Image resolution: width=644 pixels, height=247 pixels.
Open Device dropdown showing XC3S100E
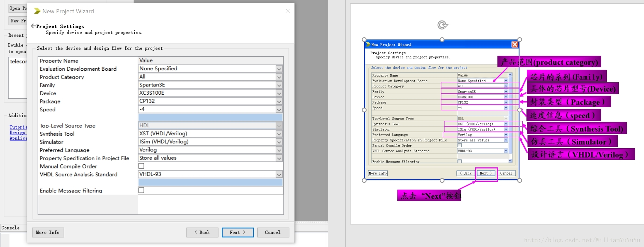point(279,93)
